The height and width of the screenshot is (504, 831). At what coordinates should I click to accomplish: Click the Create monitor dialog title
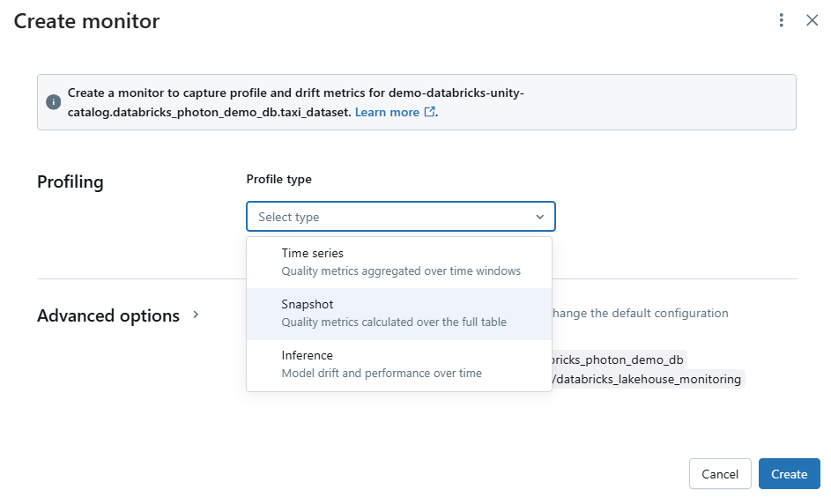pos(86,21)
